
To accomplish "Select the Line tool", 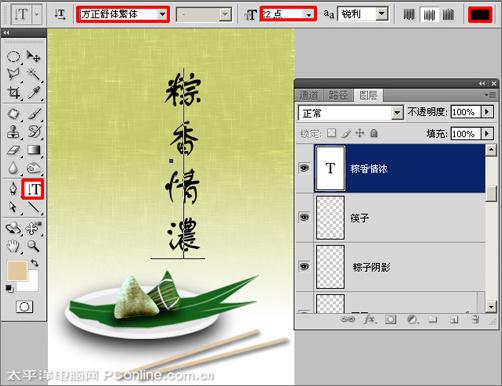I will coord(33,207).
